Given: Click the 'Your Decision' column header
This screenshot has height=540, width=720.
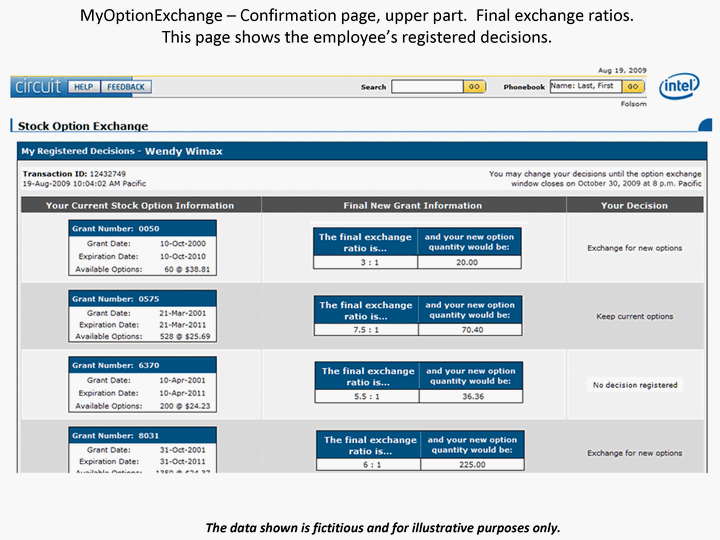Looking at the screenshot, I should click(x=634, y=205).
